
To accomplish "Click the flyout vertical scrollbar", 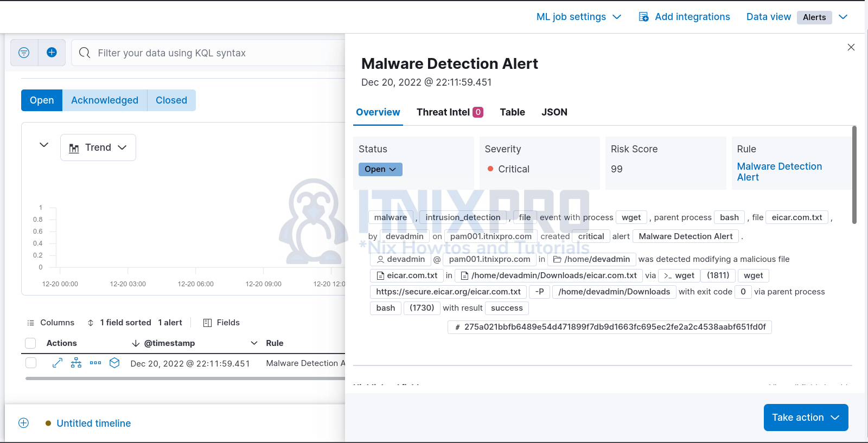I will [x=854, y=175].
